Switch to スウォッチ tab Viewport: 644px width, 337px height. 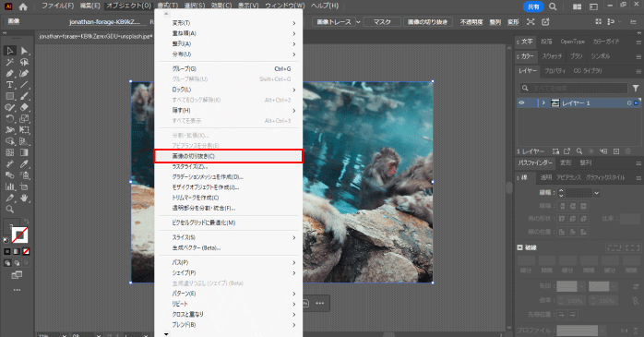552,56
